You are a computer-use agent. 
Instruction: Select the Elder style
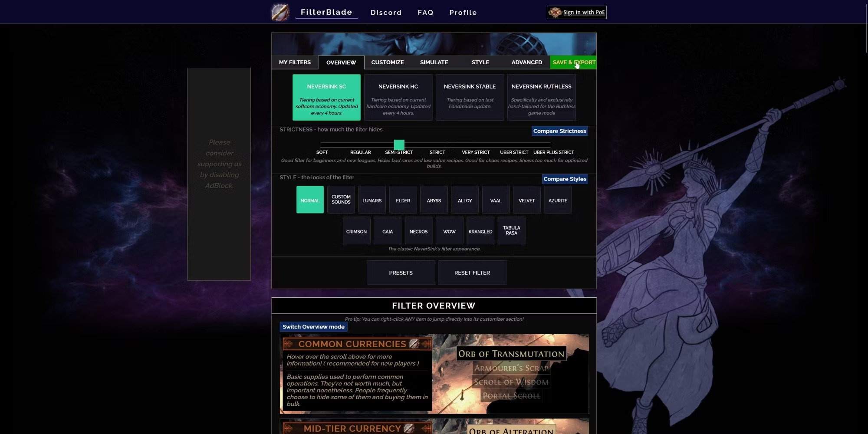(x=403, y=200)
